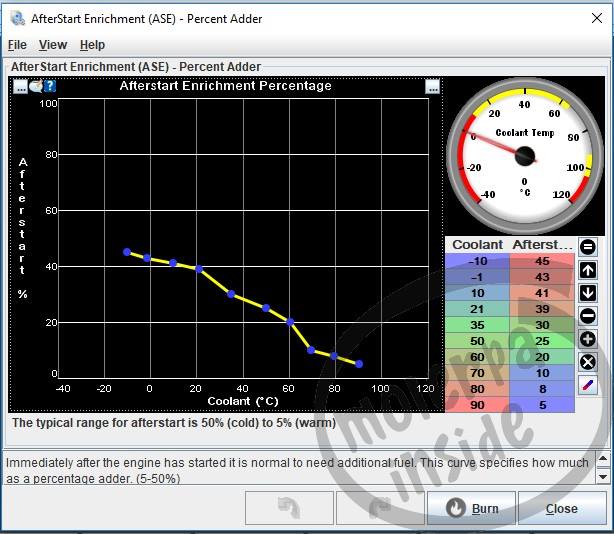Click the redo arrow button
Viewport: 614px width, 534px height.
point(380,508)
